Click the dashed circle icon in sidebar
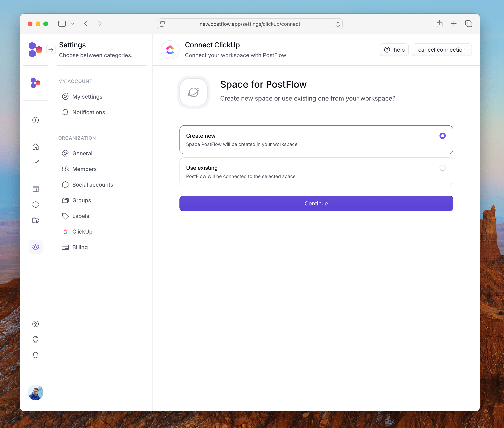 [x=36, y=205]
